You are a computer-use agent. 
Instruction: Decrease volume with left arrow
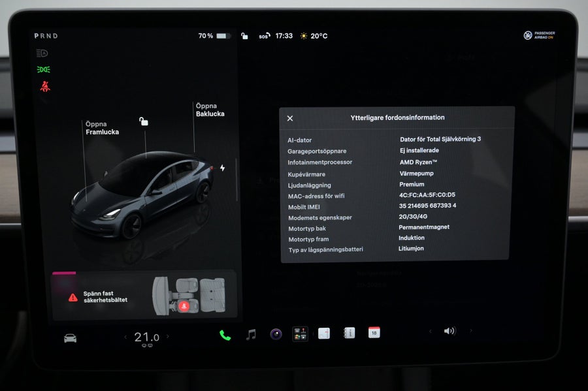[431, 331]
